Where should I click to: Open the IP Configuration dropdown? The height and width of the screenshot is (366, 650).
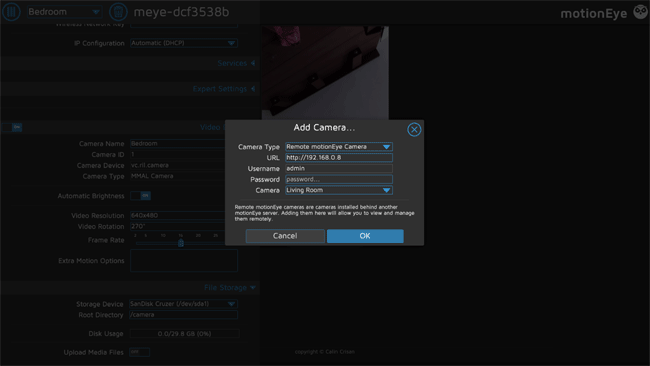coord(184,43)
